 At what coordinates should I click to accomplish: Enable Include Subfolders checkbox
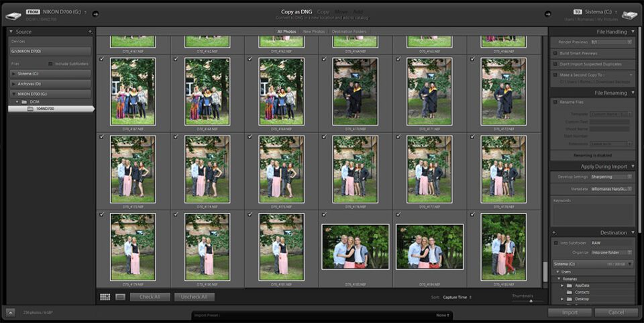50,64
